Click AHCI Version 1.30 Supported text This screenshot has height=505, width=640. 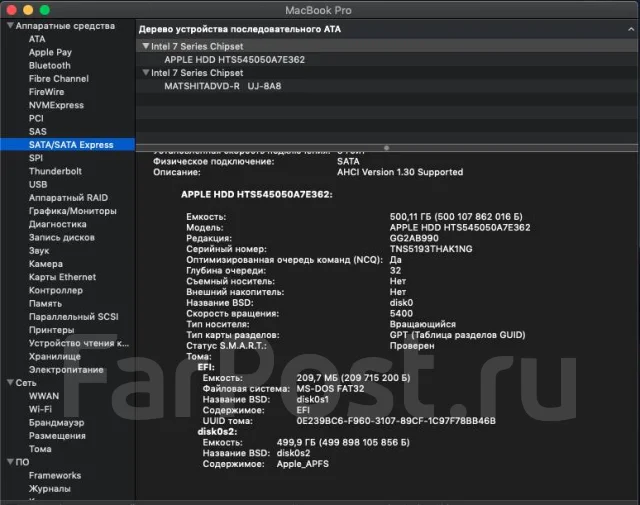[x=400, y=172]
